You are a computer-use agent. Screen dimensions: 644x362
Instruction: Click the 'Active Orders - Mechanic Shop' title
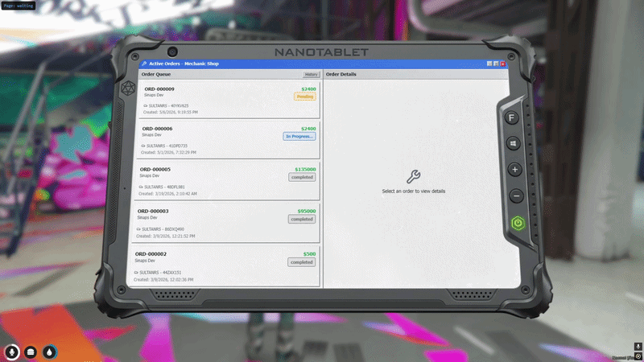[x=184, y=64]
